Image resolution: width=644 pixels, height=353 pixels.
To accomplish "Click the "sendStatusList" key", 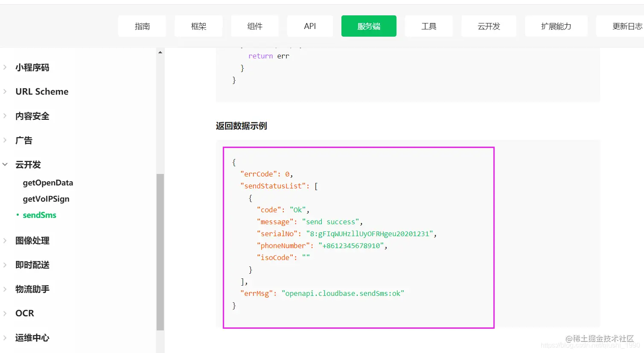I will point(273,186).
